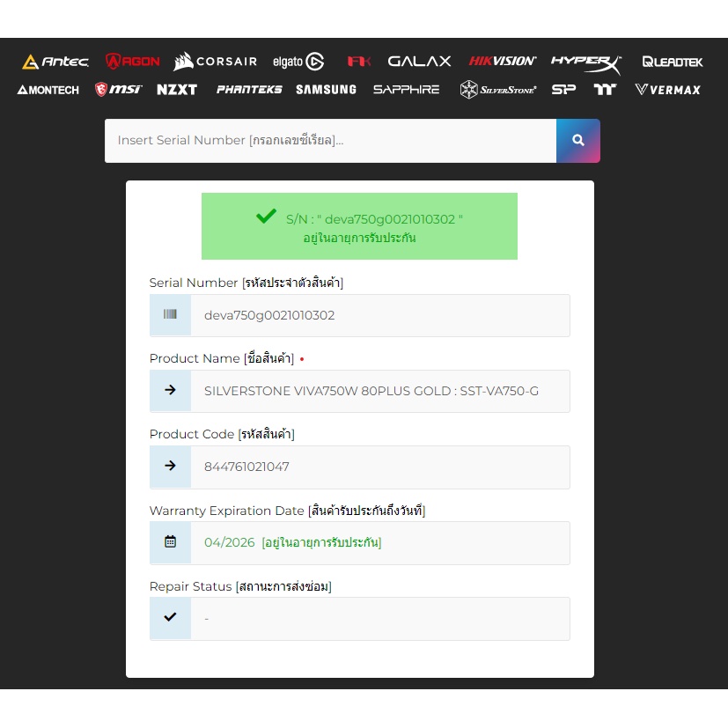Image resolution: width=728 pixels, height=728 pixels.
Task: Click the HyperX brand logo
Action: 586,64
